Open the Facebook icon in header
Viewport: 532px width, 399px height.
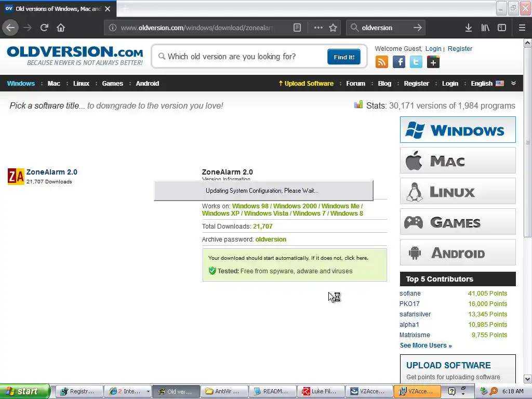coord(399,62)
